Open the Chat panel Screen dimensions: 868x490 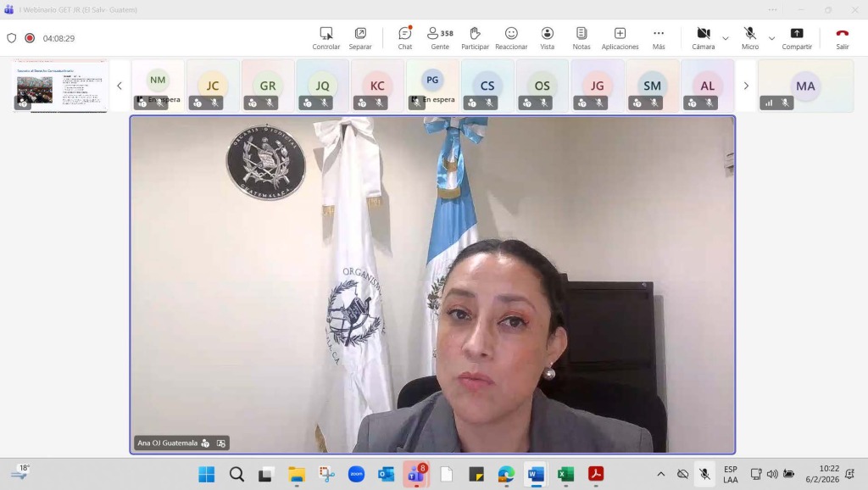tap(405, 34)
